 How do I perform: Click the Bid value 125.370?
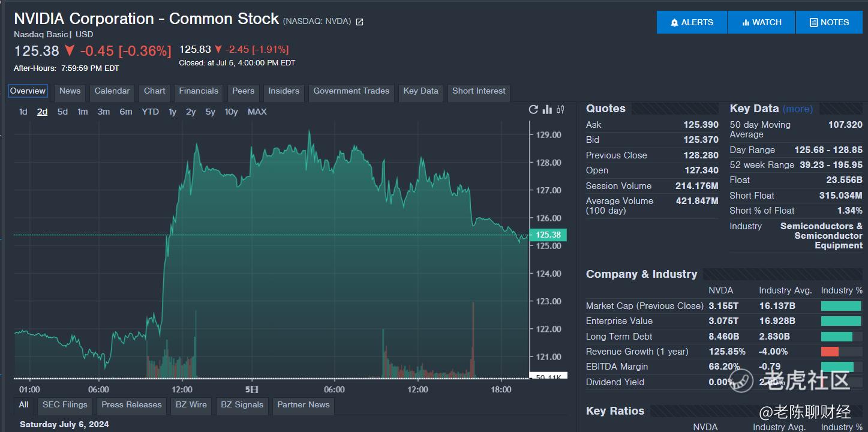(701, 140)
